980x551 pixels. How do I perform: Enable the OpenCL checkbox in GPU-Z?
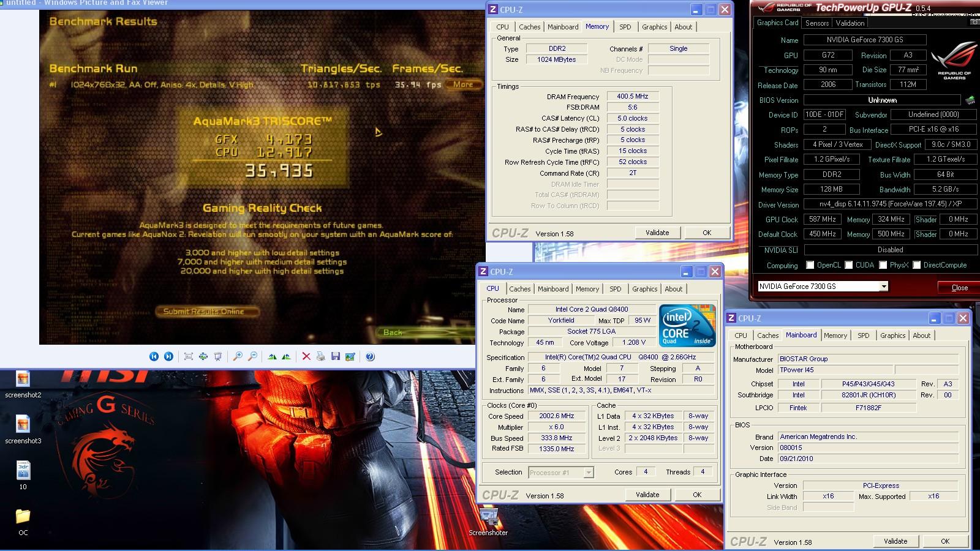[x=810, y=265]
